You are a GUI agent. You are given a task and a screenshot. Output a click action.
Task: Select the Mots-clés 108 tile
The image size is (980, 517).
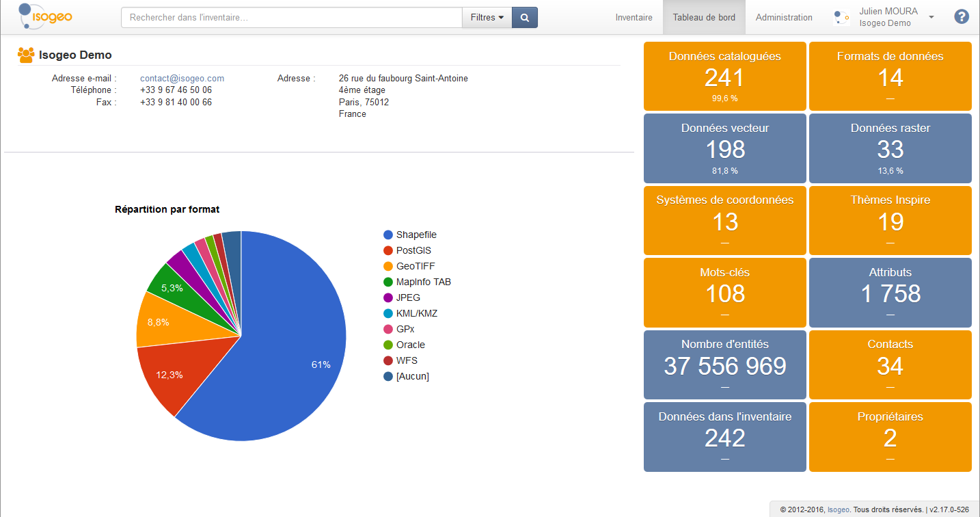pyautogui.click(x=725, y=293)
